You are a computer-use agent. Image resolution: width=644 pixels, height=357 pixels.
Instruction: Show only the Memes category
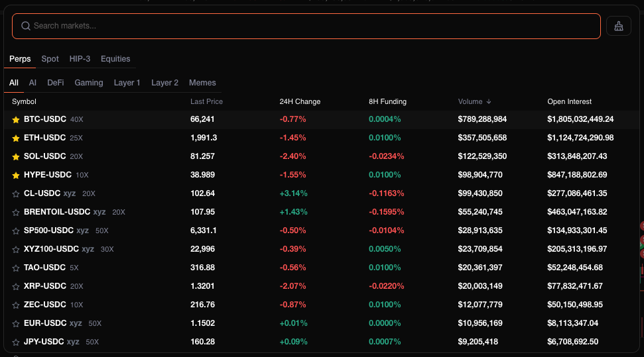pyautogui.click(x=202, y=83)
